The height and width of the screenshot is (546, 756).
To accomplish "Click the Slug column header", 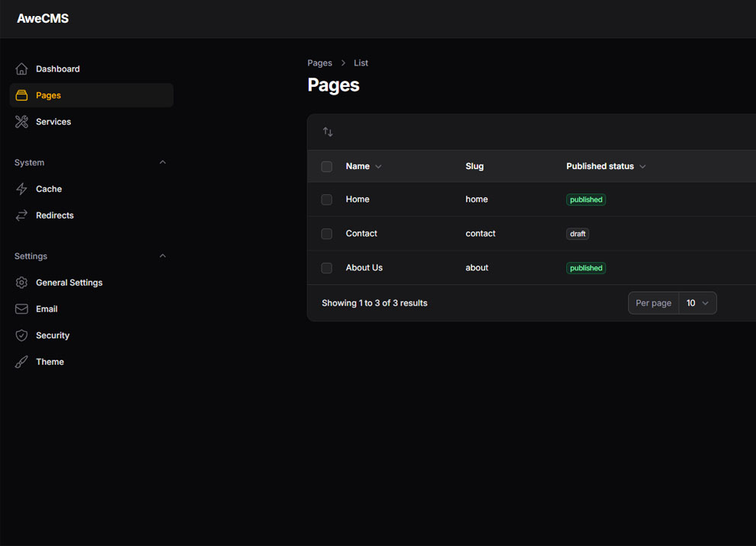I will click(x=475, y=166).
